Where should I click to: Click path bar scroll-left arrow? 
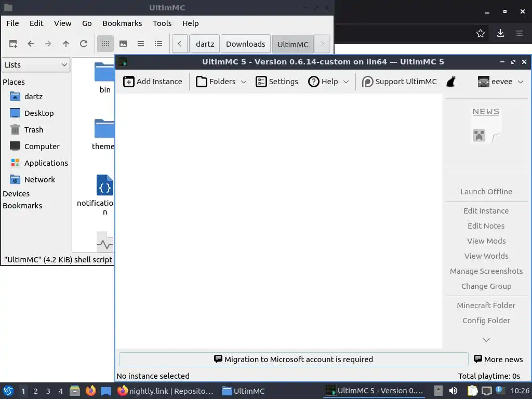pos(179,44)
